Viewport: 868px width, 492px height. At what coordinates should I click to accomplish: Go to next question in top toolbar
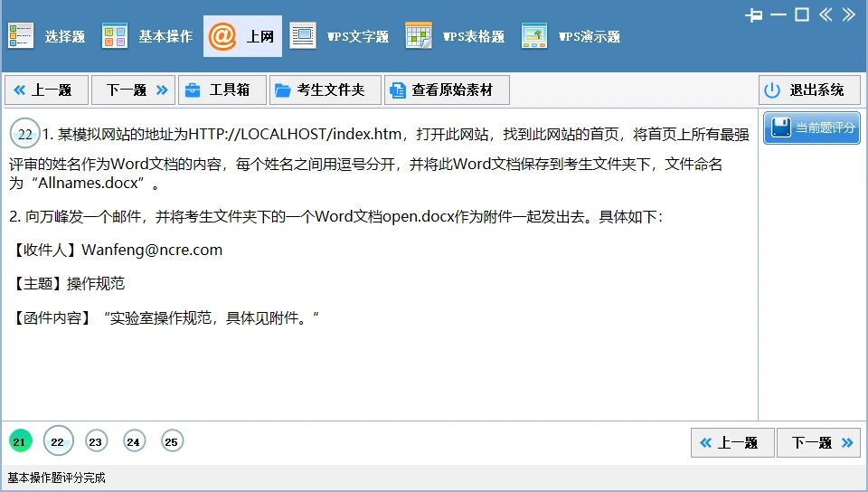point(133,90)
